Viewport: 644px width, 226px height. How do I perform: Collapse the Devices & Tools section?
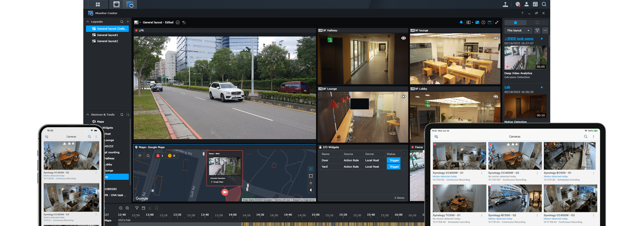point(88,115)
